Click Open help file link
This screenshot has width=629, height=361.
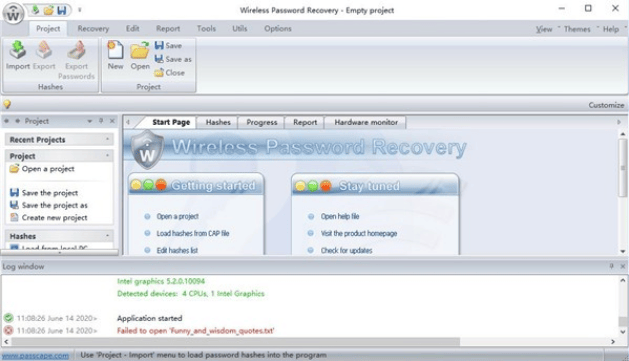click(x=340, y=217)
